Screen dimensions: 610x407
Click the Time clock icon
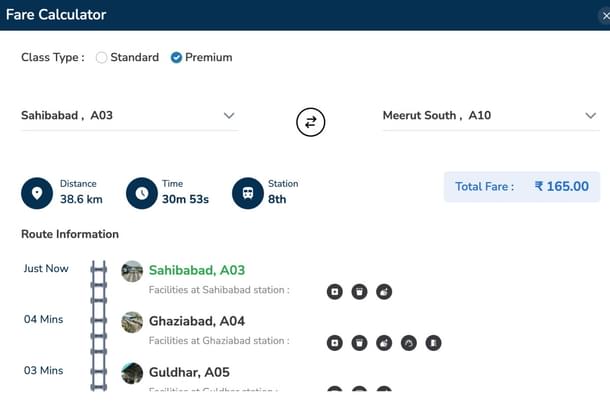pos(141,192)
